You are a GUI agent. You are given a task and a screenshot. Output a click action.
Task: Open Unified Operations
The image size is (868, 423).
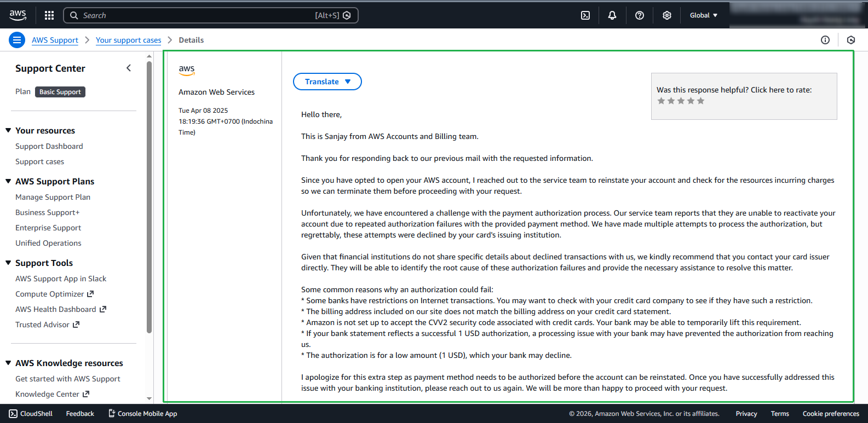[48, 243]
